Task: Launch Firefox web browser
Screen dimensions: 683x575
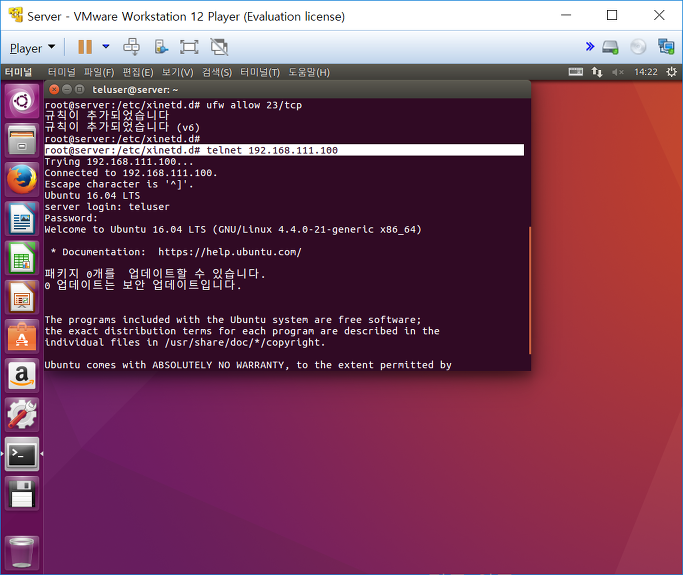Action: tap(22, 179)
